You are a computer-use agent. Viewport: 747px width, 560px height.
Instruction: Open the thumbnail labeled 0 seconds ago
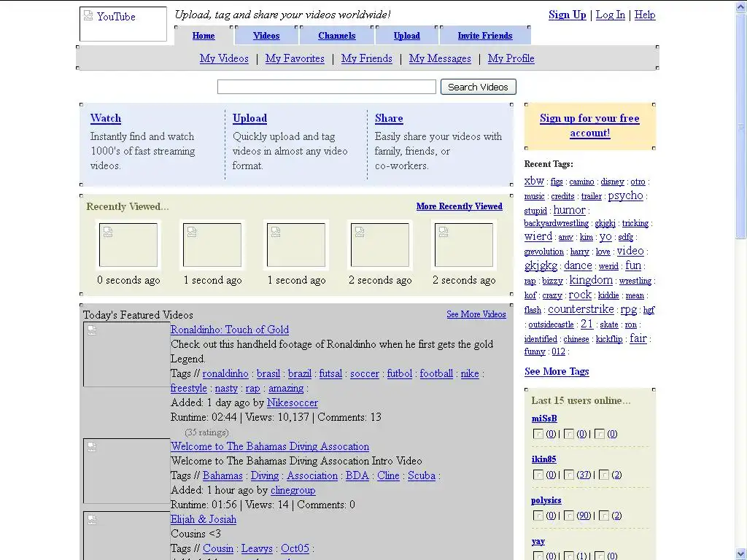coord(128,245)
